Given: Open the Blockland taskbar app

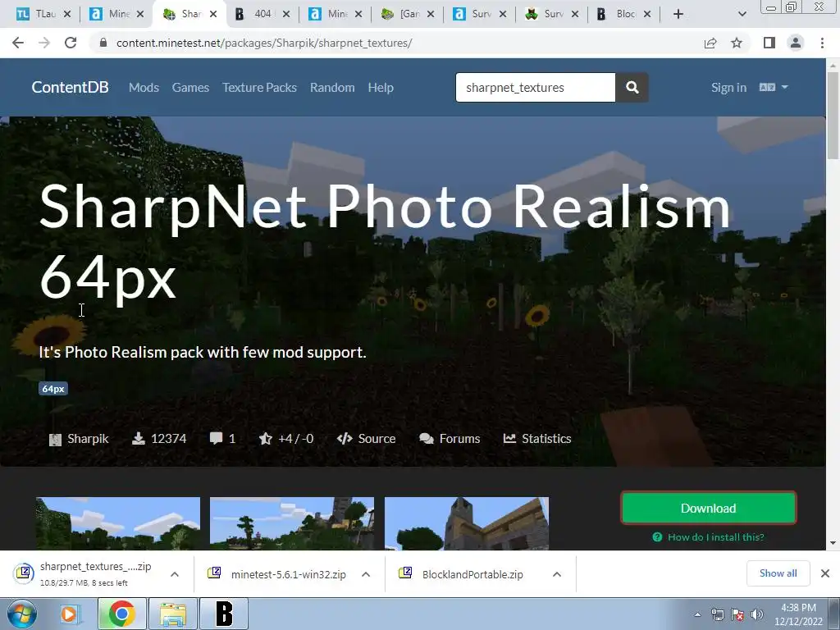Looking at the screenshot, I should point(224,614).
